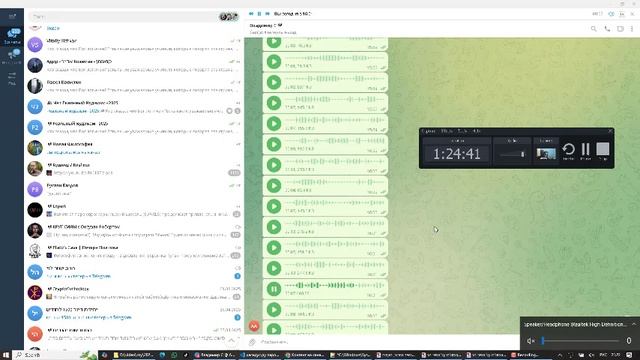Viewport: 640px width, 360px height.
Task: Open the Capture menu in recorder widget
Action: coord(429,131)
